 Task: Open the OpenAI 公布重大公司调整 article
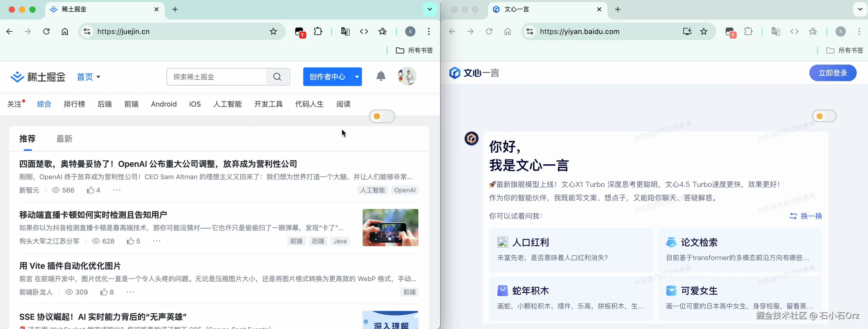(x=158, y=164)
